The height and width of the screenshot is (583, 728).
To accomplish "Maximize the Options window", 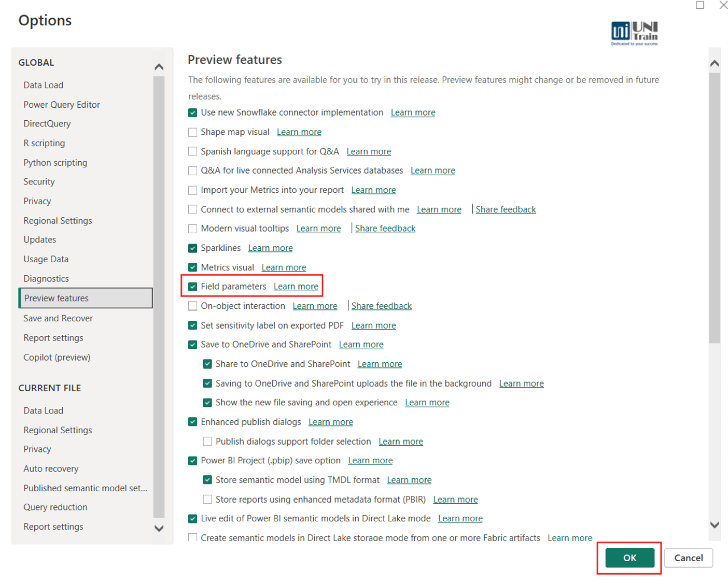I will [700, 5].
